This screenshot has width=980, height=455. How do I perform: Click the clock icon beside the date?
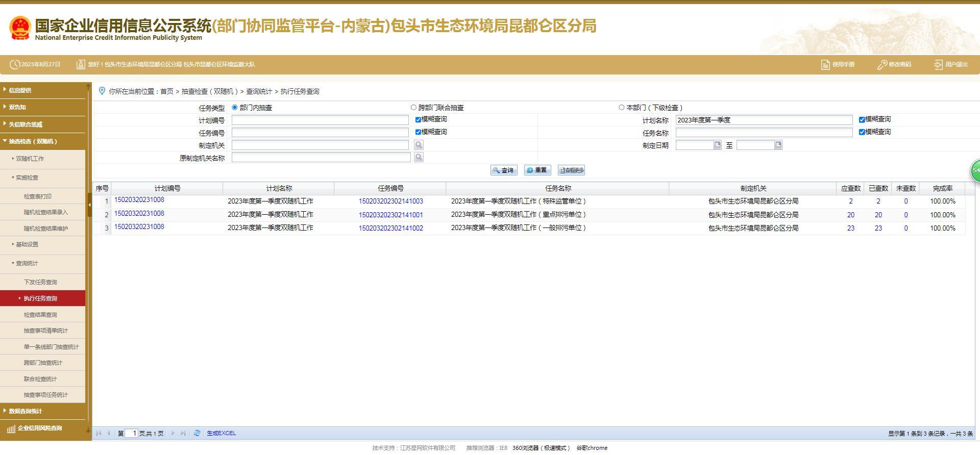tap(15, 64)
